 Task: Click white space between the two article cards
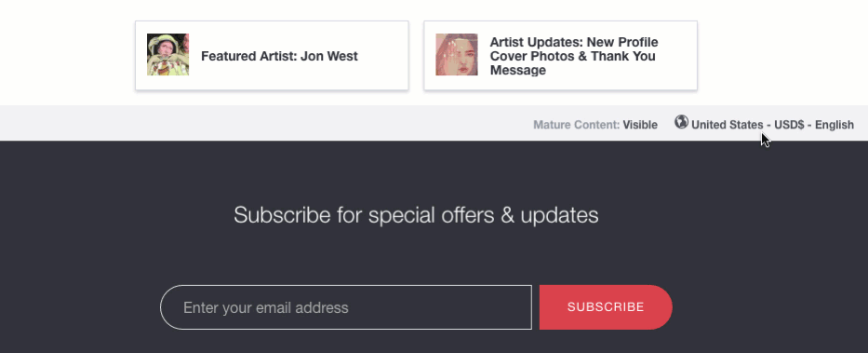416,55
